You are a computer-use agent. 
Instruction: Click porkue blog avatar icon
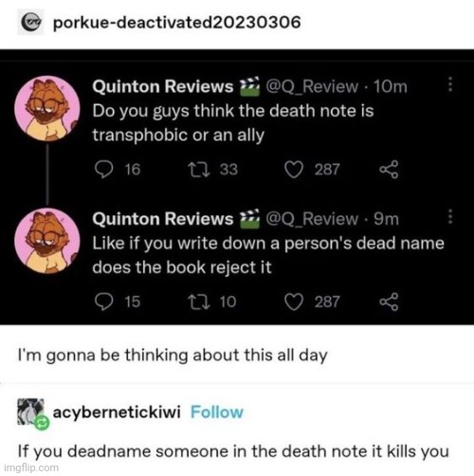[30, 22]
